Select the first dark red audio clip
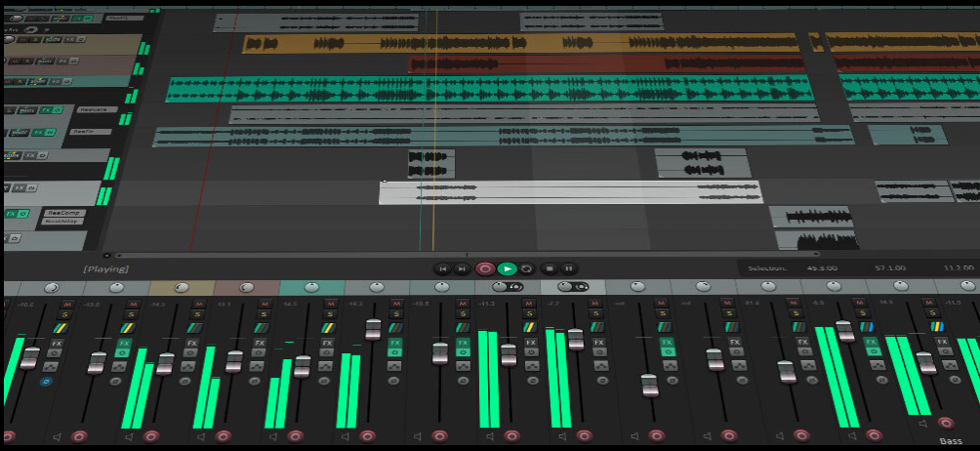 click(x=606, y=63)
